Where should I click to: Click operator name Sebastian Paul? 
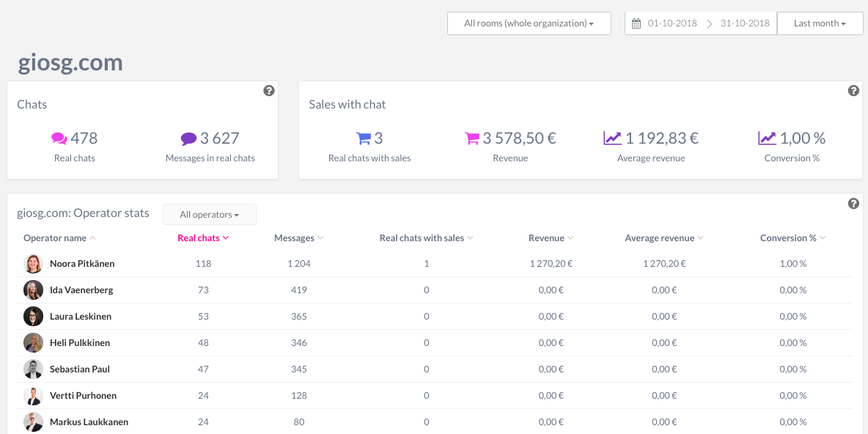click(x=80, y=369)
